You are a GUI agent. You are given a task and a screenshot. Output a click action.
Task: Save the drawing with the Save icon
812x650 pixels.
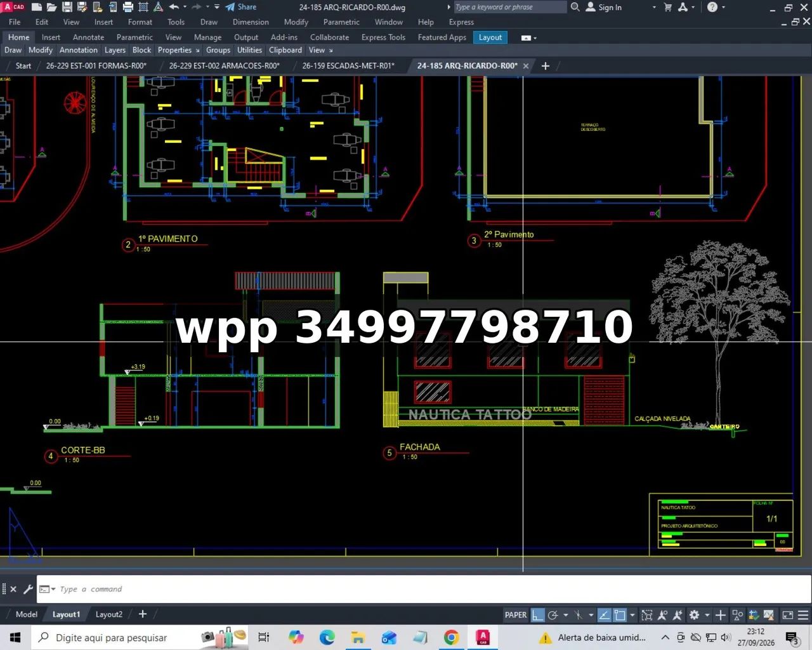[67, 7]
